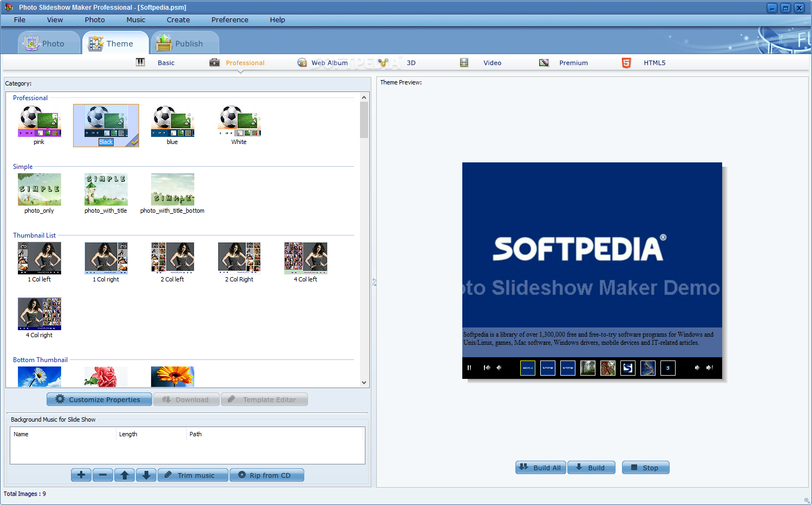The image size is (812, 505).
Task: Go to previous slide in preview
Action: click(499, 368)
